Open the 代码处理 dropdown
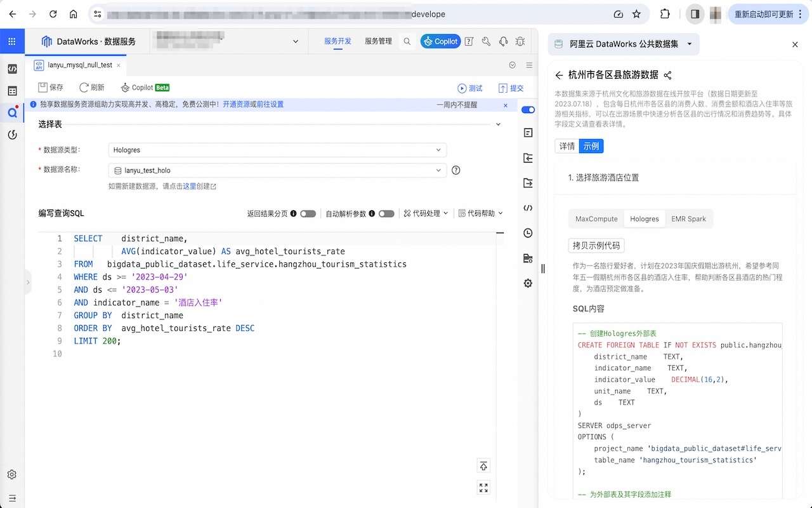 [426, 214]
